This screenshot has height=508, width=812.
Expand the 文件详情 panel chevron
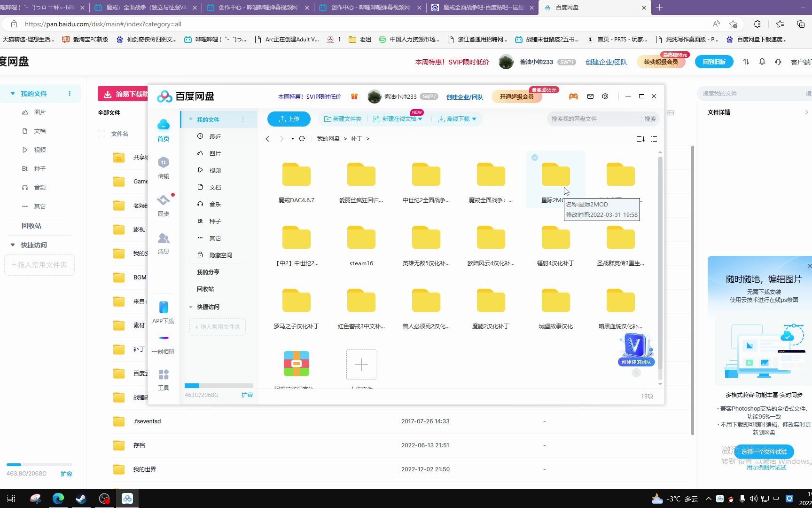(806, 112)
